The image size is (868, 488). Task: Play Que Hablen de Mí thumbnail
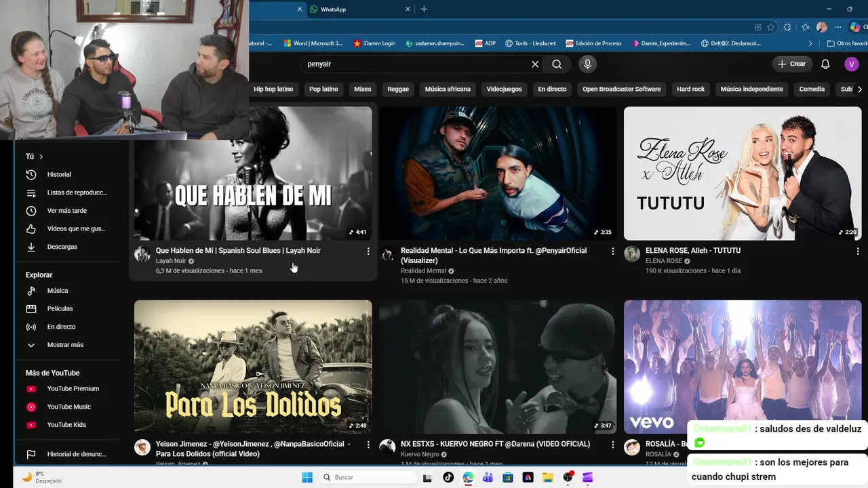[253, 174]
